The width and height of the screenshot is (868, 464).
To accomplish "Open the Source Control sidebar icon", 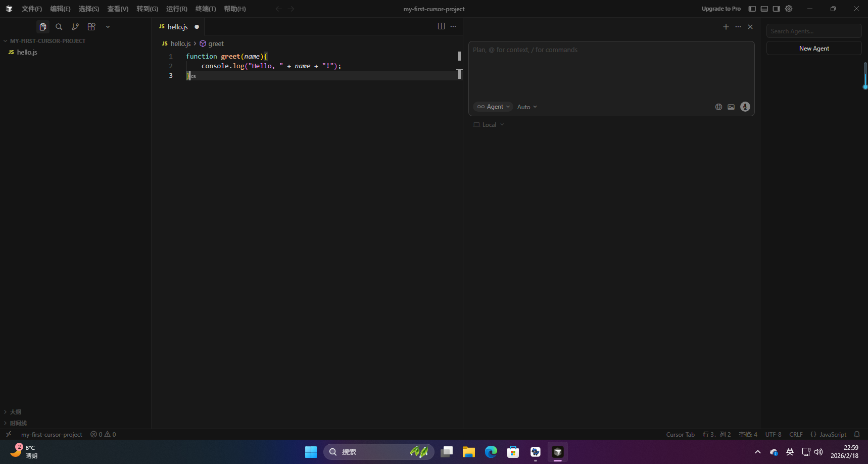I will pyautogui.click(x=75, y=27).
